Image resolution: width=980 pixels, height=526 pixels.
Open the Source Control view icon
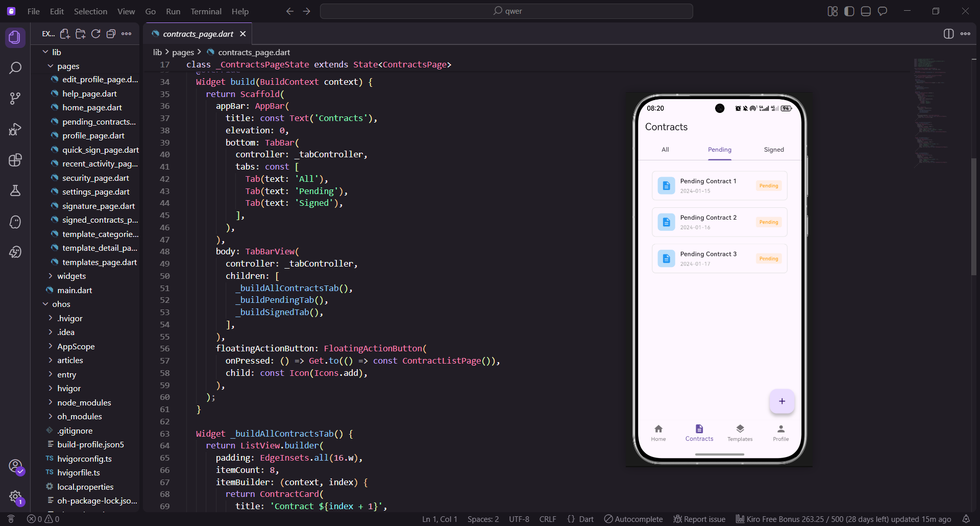click(15, 99)
